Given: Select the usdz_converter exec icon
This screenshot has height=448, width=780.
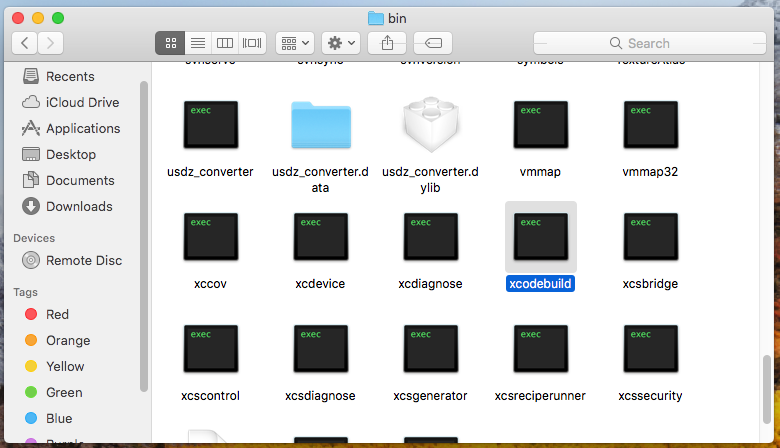Looking at the screenshot, I should coord(210,125).
